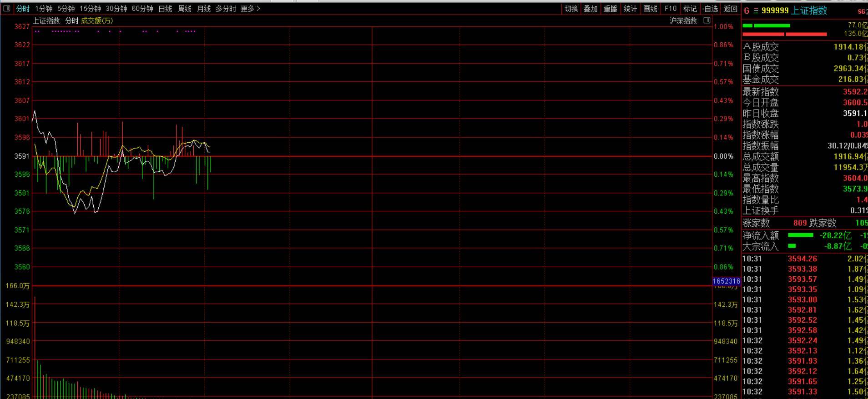Select the 15分钟 period tab
868x399 pixels.
tap(90, 9)
